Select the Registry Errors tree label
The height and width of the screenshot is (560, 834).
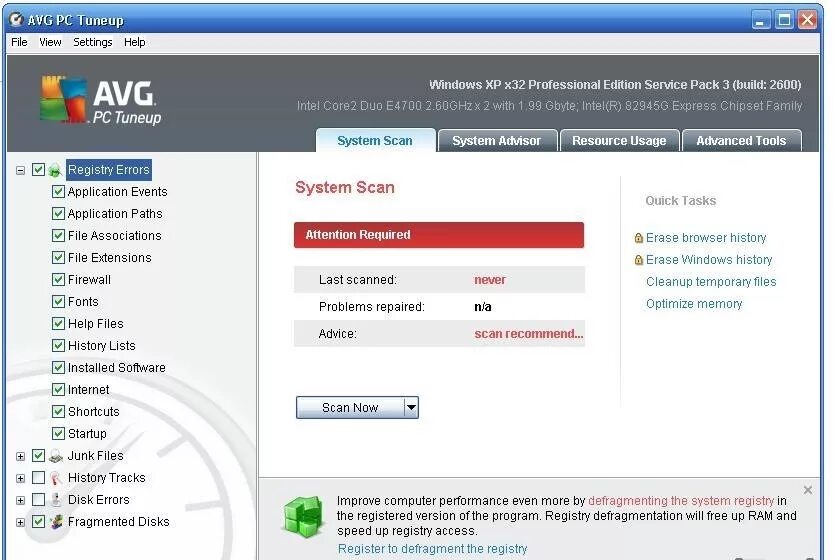pos(109,170)
